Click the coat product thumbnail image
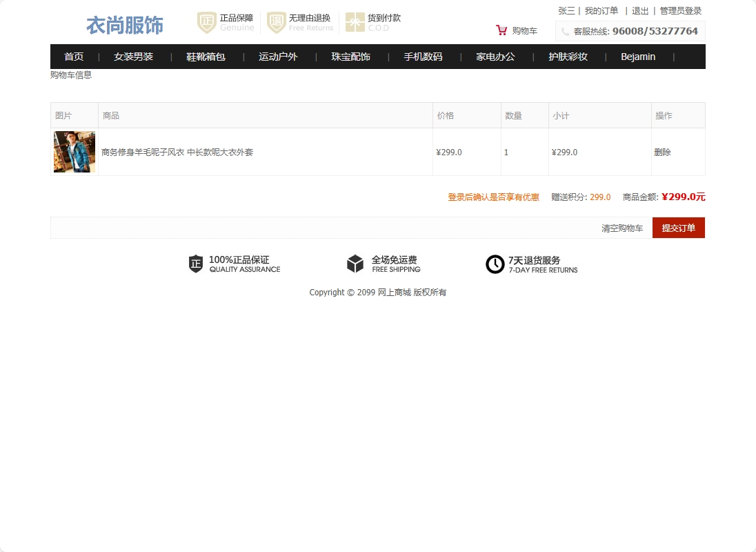Image resolution: width=756 pixels, height=552 pixels. point(74,152)
